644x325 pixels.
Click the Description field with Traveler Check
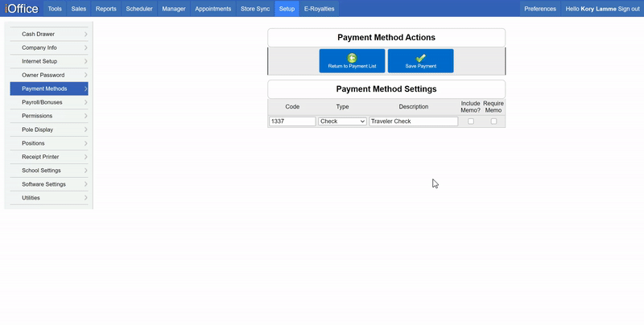pos(413,121)
